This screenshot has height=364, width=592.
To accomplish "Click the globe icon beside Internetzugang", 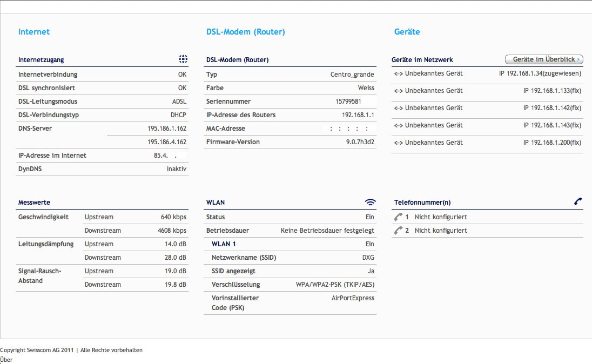I will click(x=183, y=59).
